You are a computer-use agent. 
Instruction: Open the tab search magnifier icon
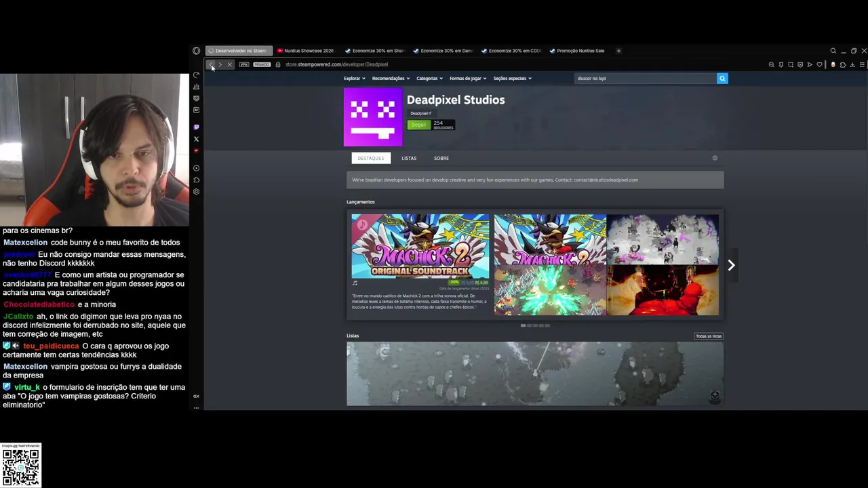click(x=833, y=51)
